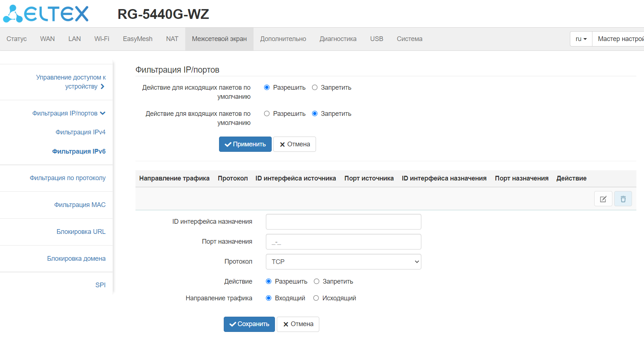Select Запретить for outgoing packets default action
Image resolution: width=644 pixels, height=341 pixels.
[315, 88]
